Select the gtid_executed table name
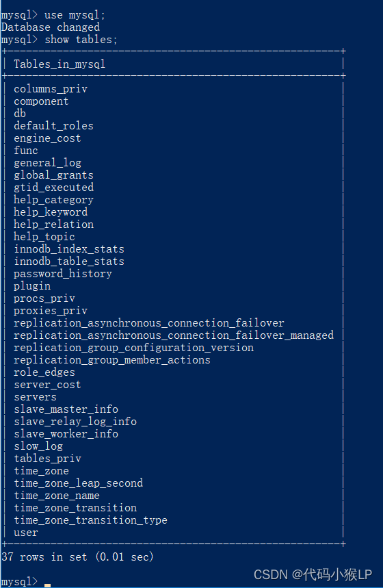 (53, 187)
